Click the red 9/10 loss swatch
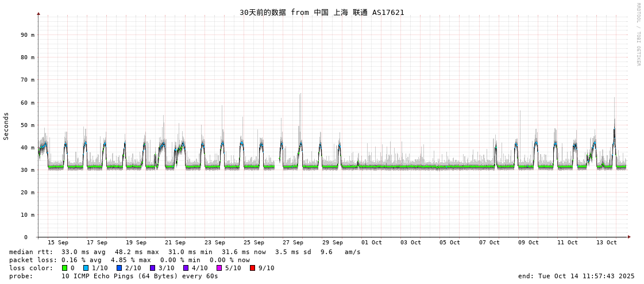The image size is (644, 284). tap(252, 268)
